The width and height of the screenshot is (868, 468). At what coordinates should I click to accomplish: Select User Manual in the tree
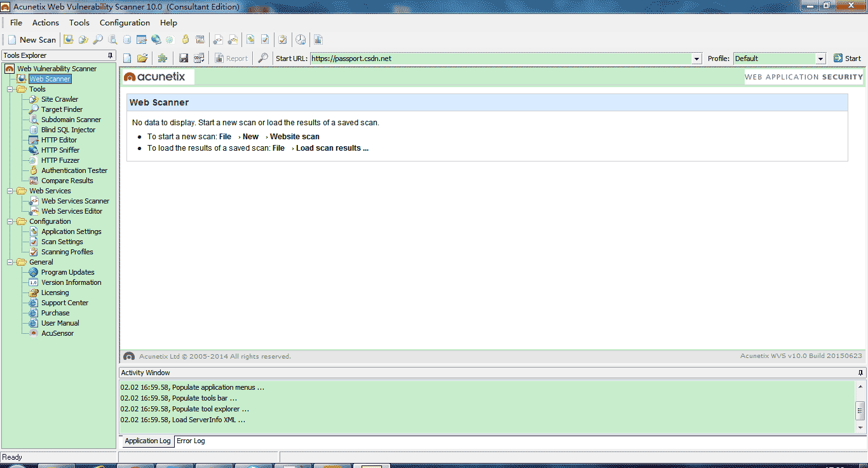coord(60,323)
